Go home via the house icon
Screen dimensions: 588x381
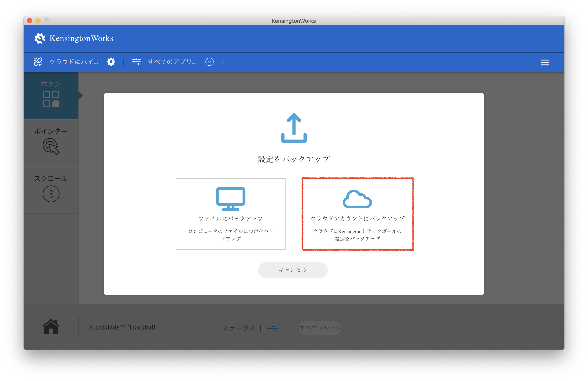coord(51,326)
